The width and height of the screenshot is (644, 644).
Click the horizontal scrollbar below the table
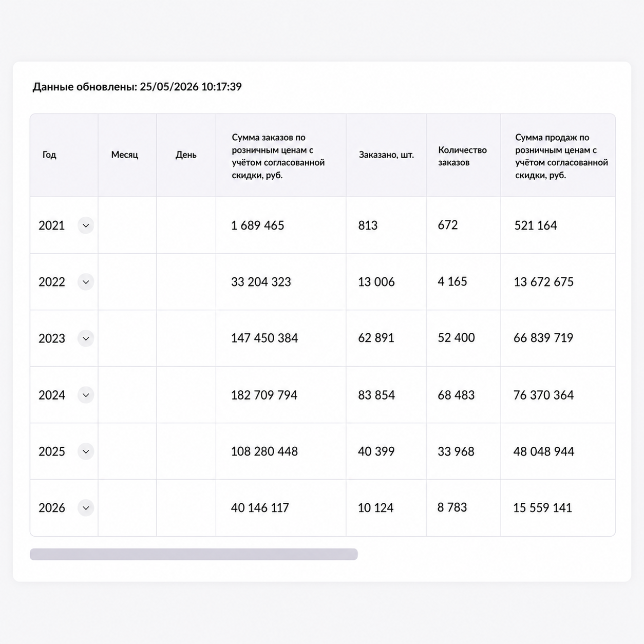(194, 554)
